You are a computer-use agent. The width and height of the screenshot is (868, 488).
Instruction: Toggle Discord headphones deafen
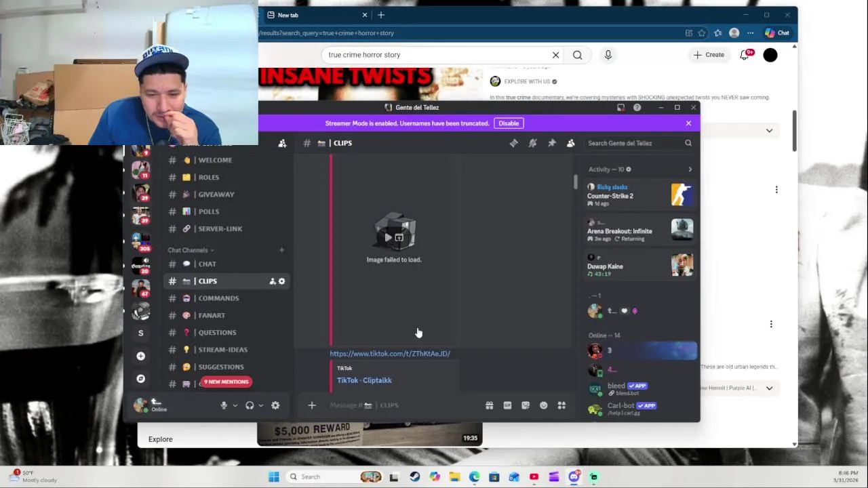pyautogui.click(x=250, y=405)
